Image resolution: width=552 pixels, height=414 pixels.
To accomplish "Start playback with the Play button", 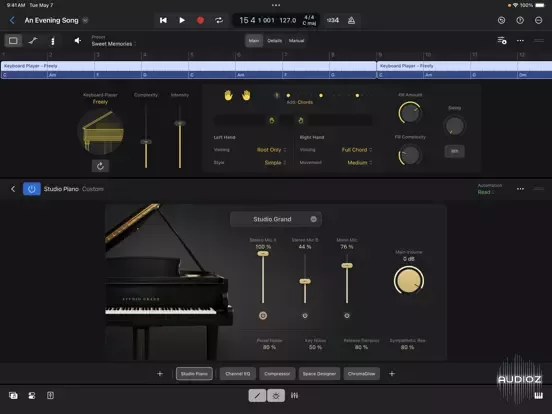I will tap(182, 20).
